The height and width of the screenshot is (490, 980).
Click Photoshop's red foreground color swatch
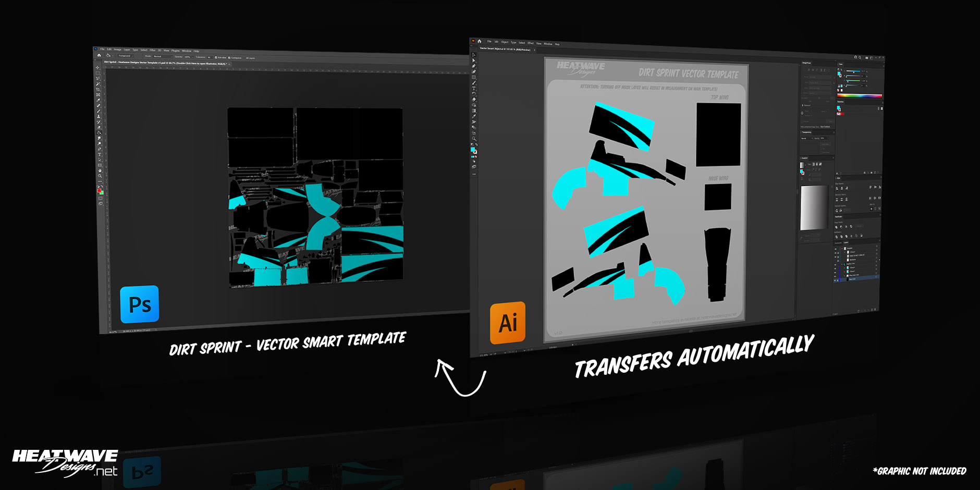pos(99,191)
